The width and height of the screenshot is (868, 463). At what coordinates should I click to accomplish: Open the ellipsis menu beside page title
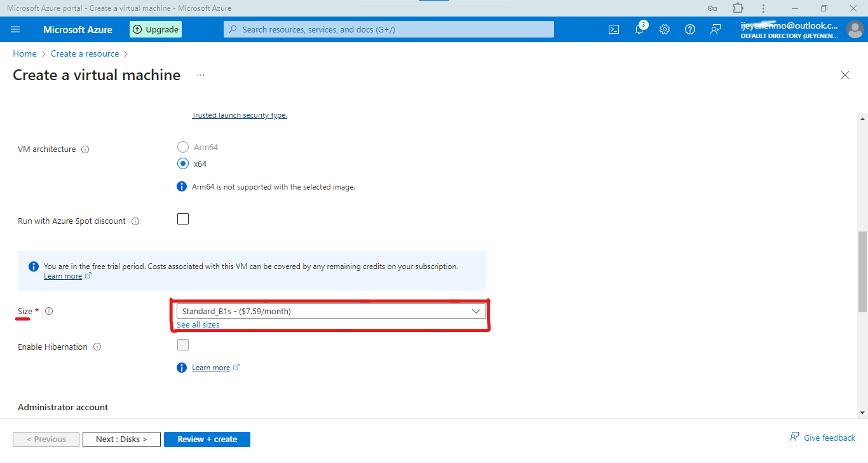click(x=201, y=75)
